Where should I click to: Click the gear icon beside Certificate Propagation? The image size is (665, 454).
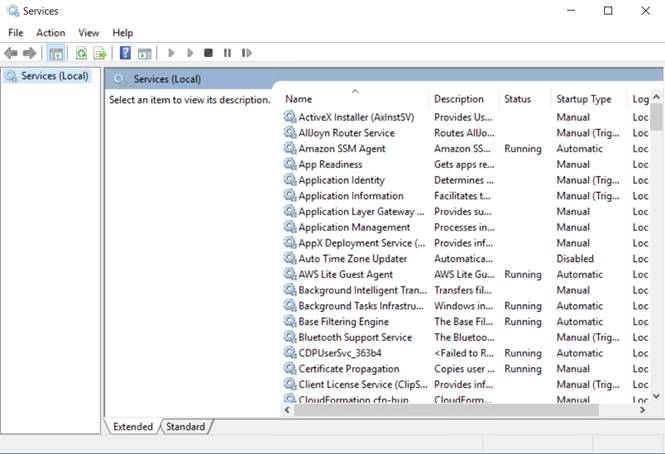pos(290,368)
